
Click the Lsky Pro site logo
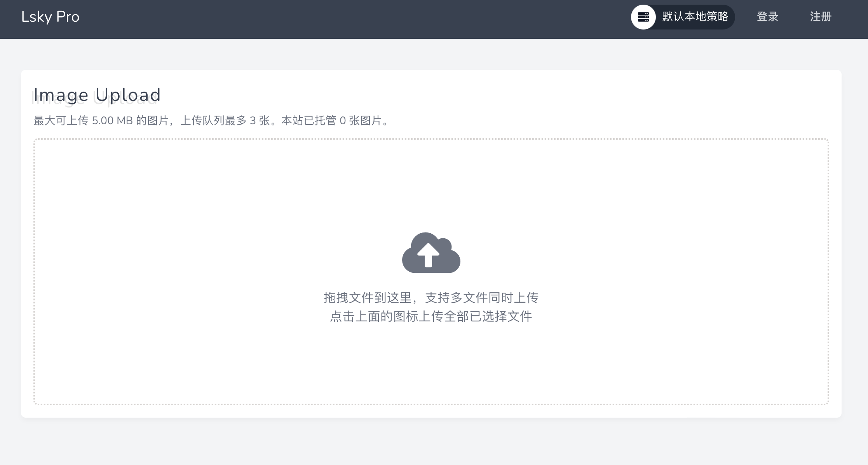click(x=51, y=17)
